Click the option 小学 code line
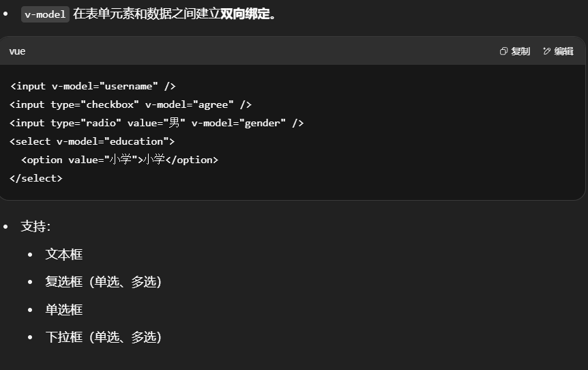This screenshot has width=588, height=370. click(119, 160)
